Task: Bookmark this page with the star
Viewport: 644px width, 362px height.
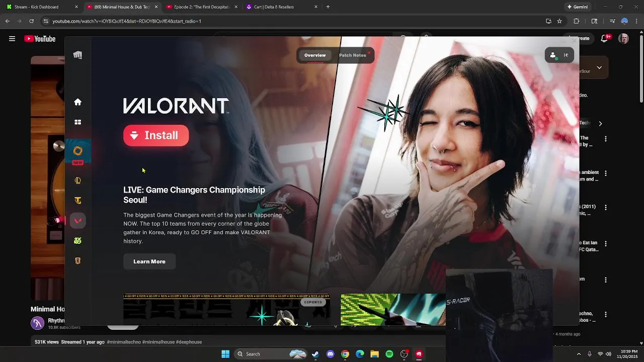Action: (x=559, y=21)
